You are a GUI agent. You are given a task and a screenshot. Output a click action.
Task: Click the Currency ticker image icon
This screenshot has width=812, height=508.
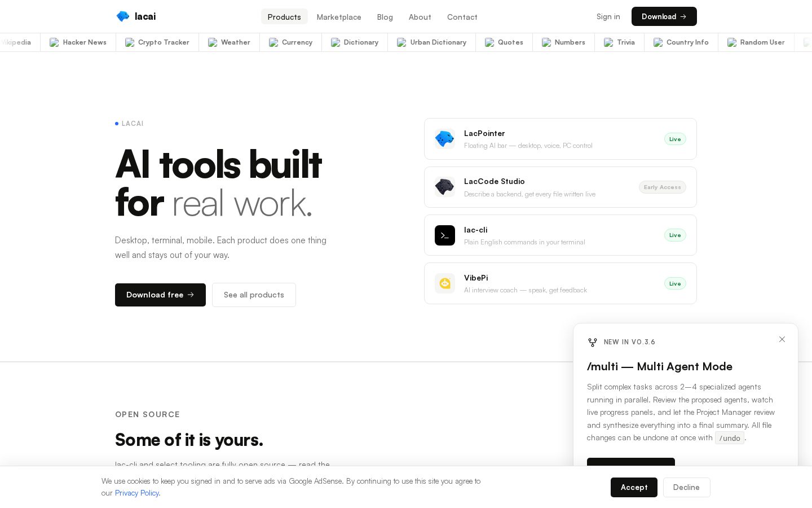point(273,42)
